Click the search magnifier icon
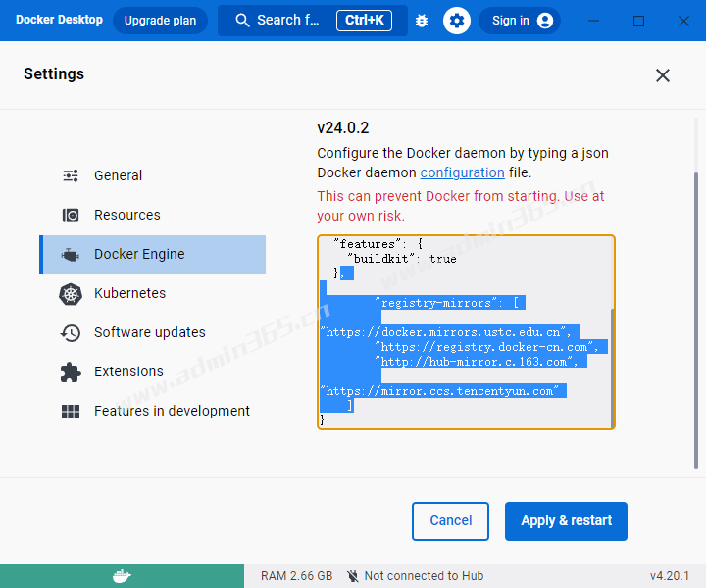The width and height of the screenshot is (706, 588). coord(242,21)
